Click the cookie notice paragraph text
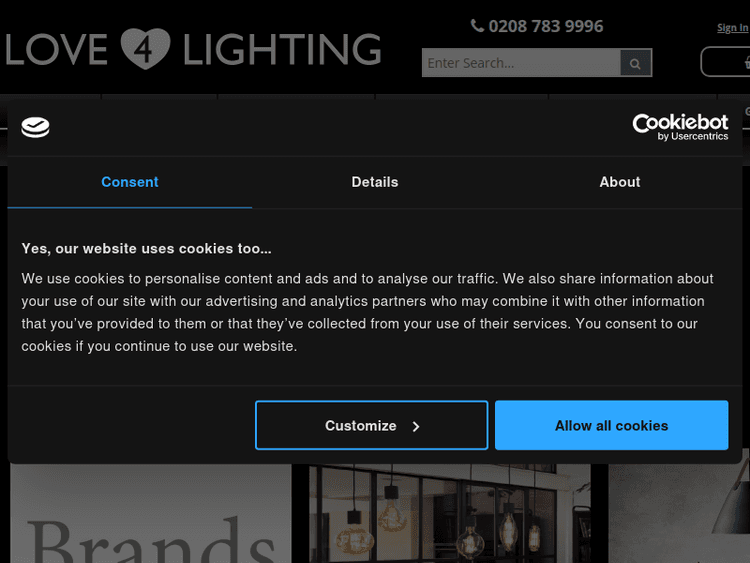Viewport: 750px width, 563px height. [367, 312]
